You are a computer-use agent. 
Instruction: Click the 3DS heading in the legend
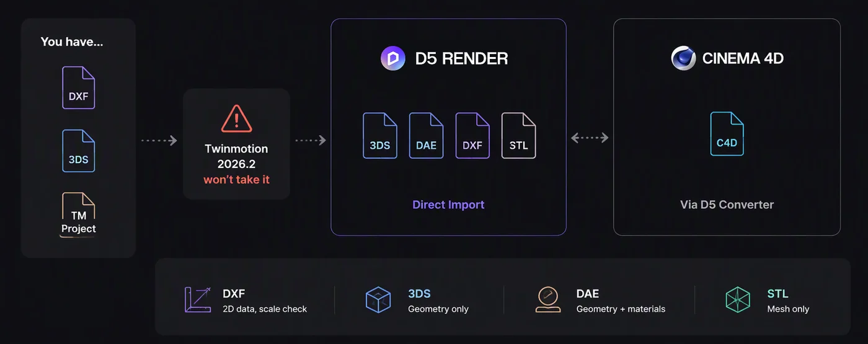pyautogui.click(x=419, y=293)
